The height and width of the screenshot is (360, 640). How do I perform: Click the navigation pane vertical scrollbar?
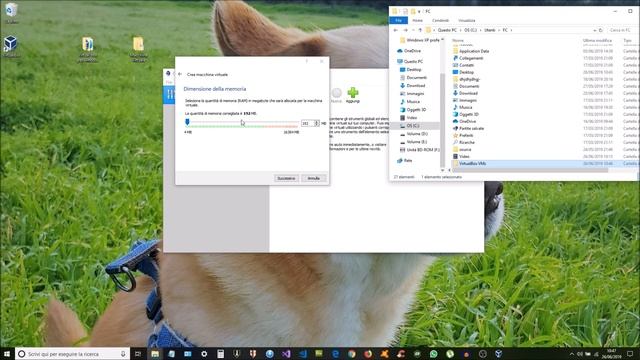(442, 120)
